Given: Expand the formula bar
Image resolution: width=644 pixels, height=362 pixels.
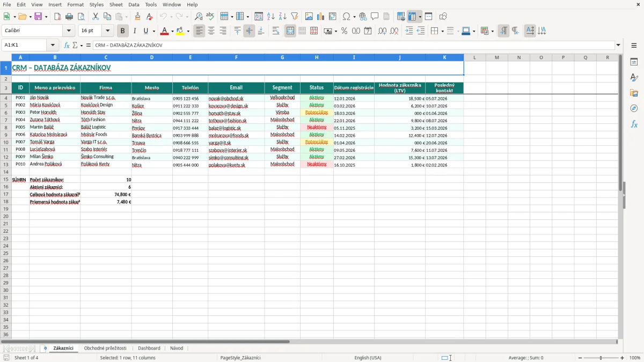Looking at the screenshot, I should 618,45.
